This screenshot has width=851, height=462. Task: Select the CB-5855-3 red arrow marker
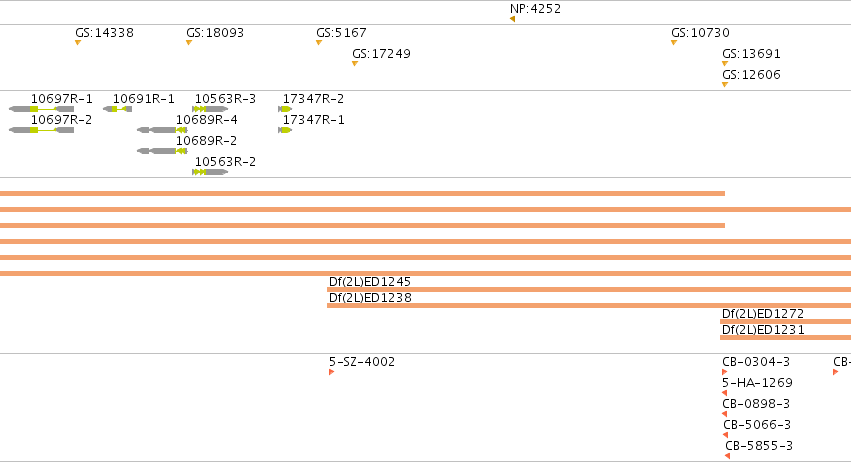pyautogui.click(x=728, y=456)
